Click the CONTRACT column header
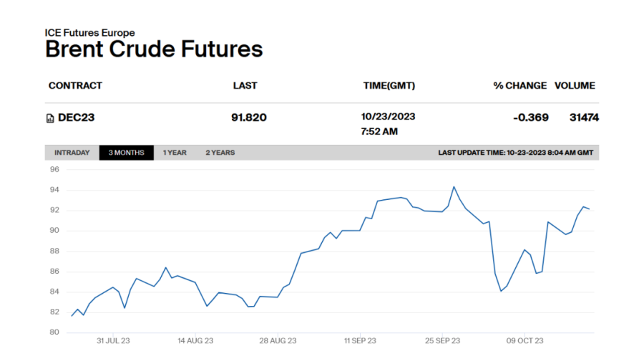 coord(75,85)
